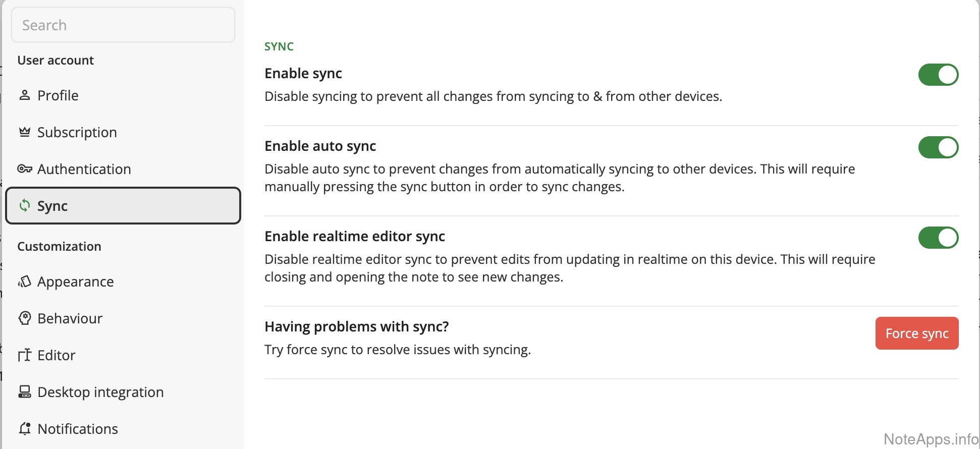Screen dimensions: 980x449
Task: Disable the Enable auto sync switch
Action: point(938,147)
